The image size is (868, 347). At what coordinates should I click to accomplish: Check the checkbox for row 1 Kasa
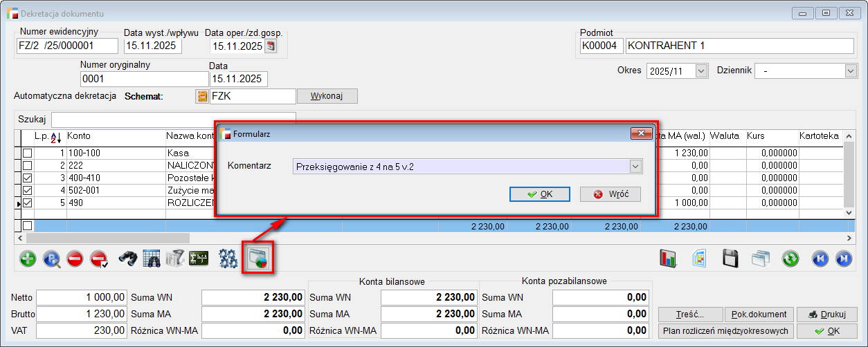[28, 153]
